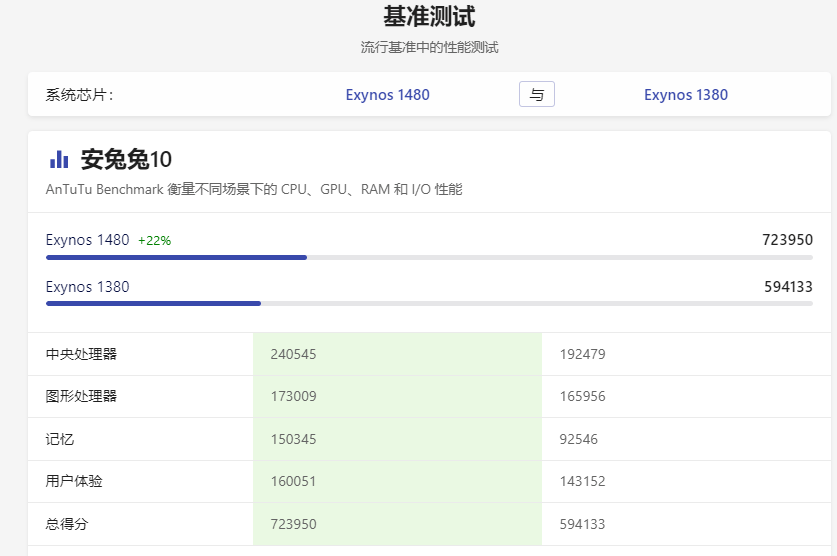Select the 图形处理器 row label
The width and height of the screenshot is (837, 556).
coord(81,396)
